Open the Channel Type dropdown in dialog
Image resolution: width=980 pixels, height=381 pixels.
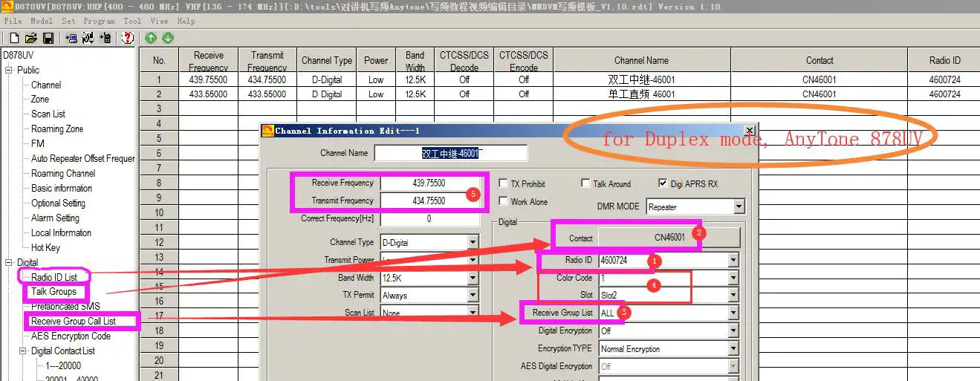pyautogui.click(x=473, y=242)
